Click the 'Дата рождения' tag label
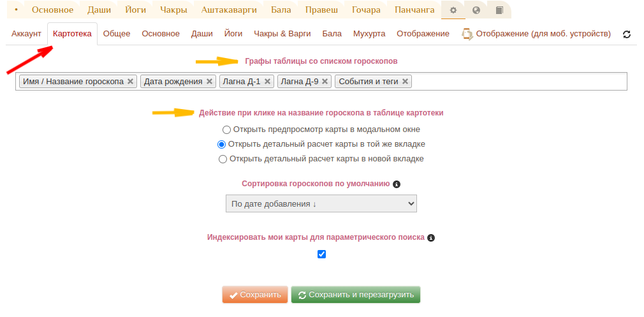 [x=173, y=81]
